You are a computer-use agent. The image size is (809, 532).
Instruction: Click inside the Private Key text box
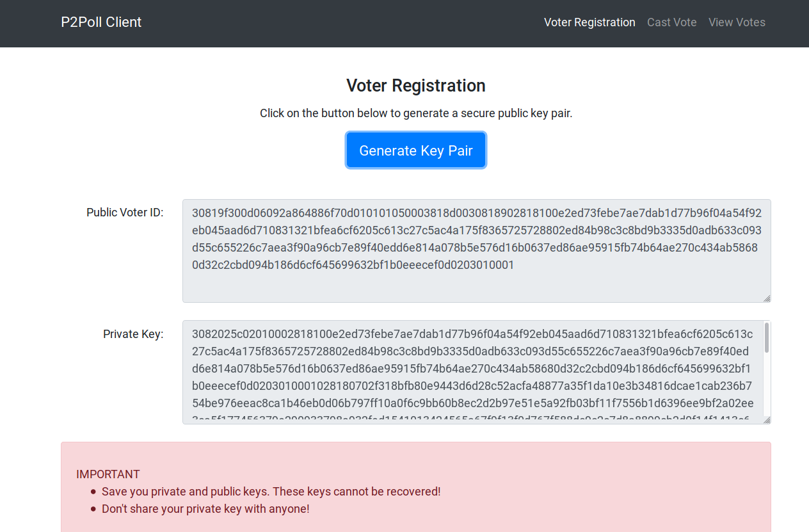pyautogui.click(x=472, y=372)
